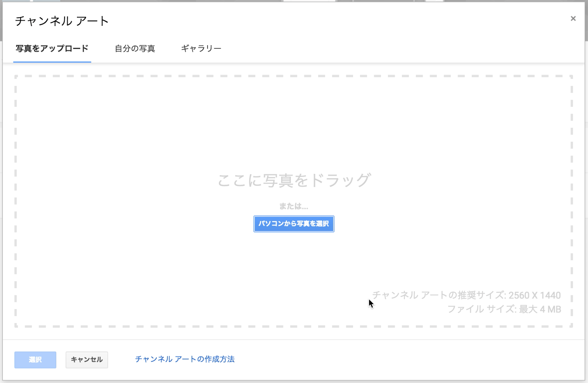Click the チャンネル アート dialog title
The height and width of the screenshot is (383, 588).
click(x=62, y=21)
